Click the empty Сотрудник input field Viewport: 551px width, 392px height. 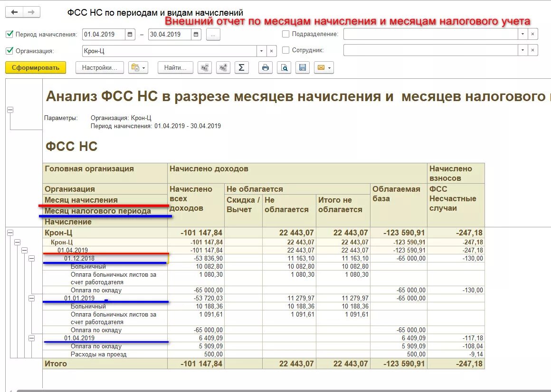(x=431, y=50)
